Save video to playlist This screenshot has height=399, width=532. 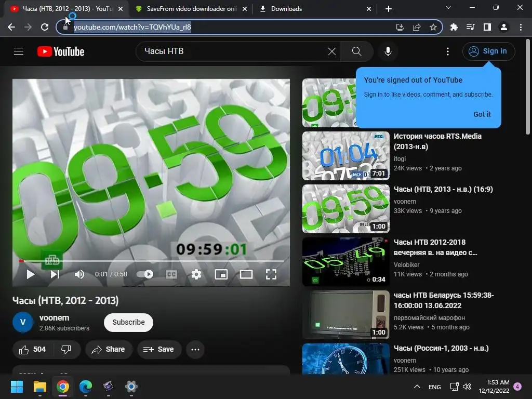[x=159, y=350]
